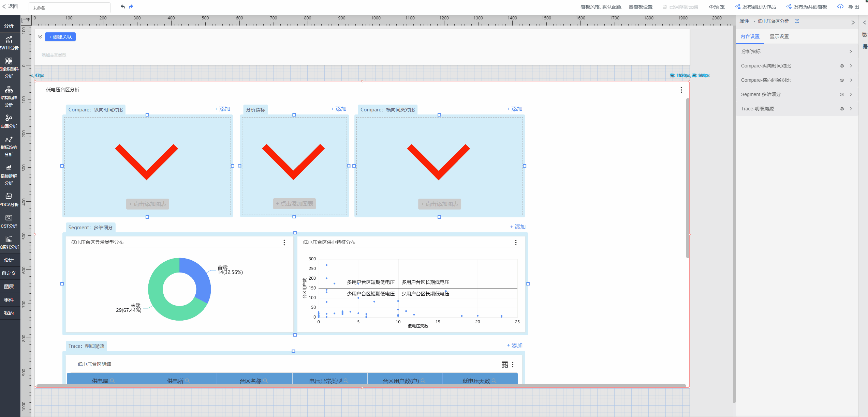Click 添加 link for Segment section
Image resolution: width=868 pixels, height=417 pixels.
point(517,227)
